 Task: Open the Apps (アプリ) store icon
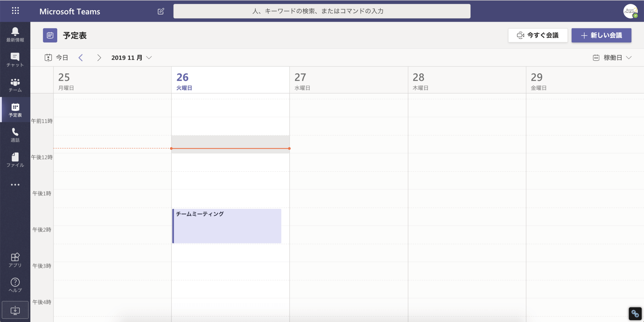pyautogui.click(x=15, y=260)
